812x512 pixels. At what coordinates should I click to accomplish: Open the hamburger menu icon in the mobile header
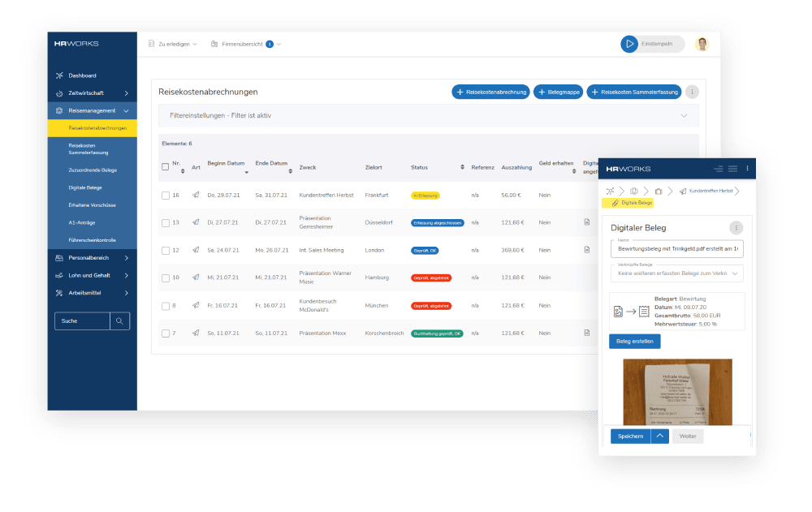pos(732,168)
